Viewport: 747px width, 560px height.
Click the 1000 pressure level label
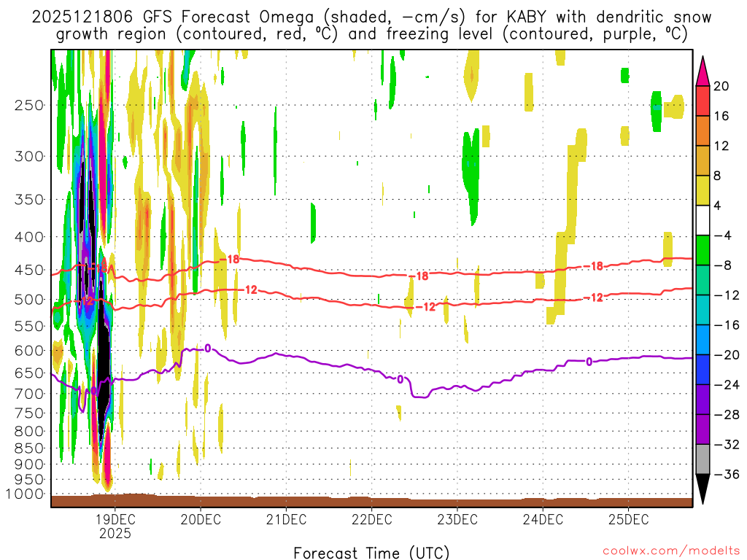click(x=26, y=494)
